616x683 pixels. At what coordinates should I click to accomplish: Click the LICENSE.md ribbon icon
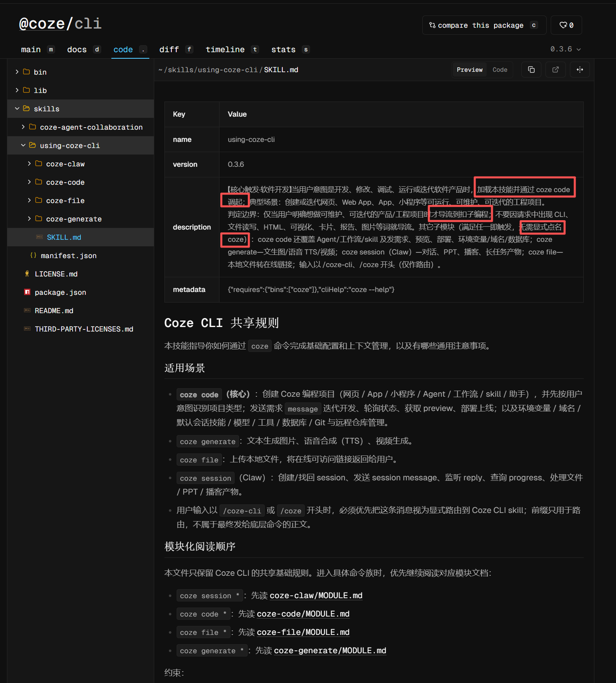tap(27, 274)
